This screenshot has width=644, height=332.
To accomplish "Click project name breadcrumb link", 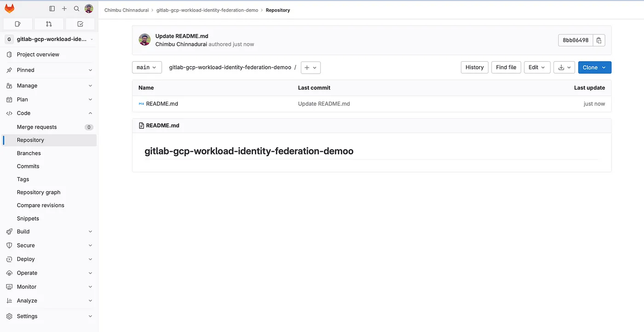I will pos(207,10).
